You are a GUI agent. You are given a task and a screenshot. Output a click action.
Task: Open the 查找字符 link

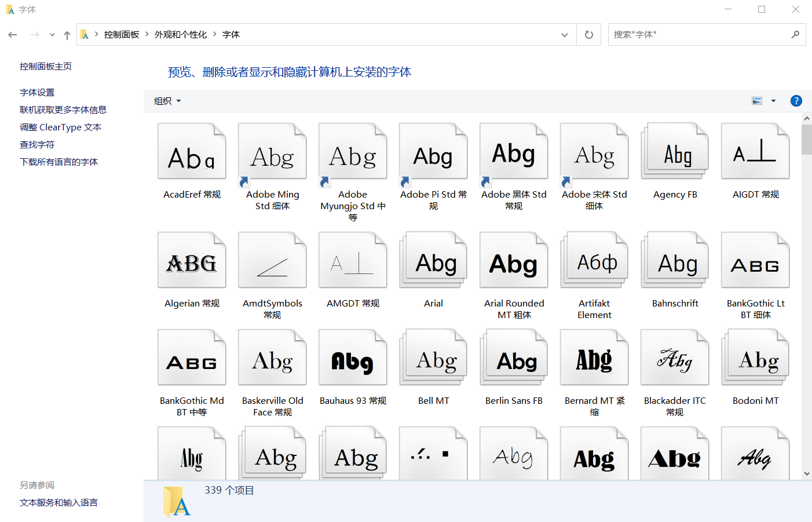click(37, 145)
